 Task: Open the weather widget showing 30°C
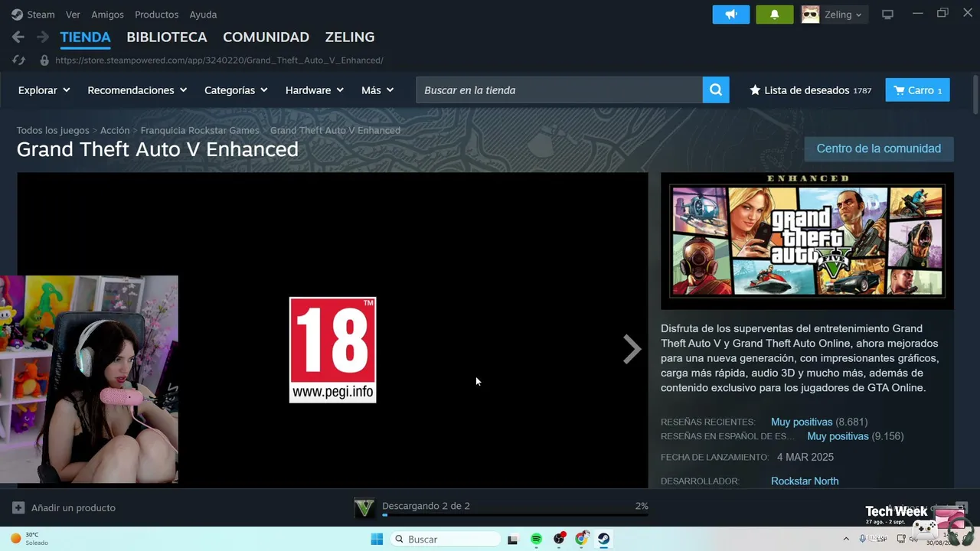29,539
